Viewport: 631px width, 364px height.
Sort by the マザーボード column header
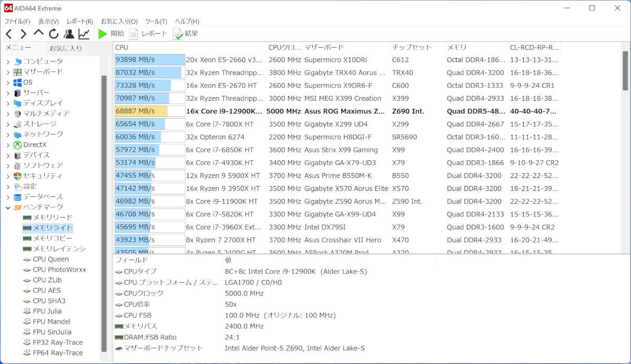coord(346,47)
